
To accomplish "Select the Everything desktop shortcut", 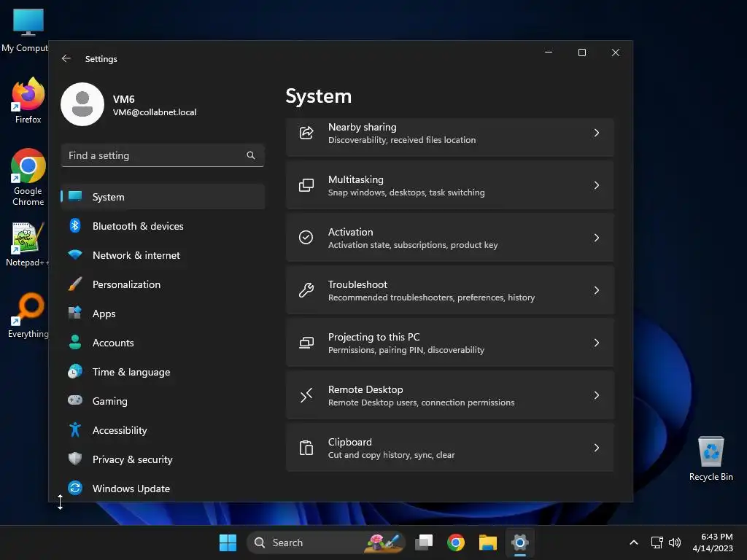I will coord(28,315).
